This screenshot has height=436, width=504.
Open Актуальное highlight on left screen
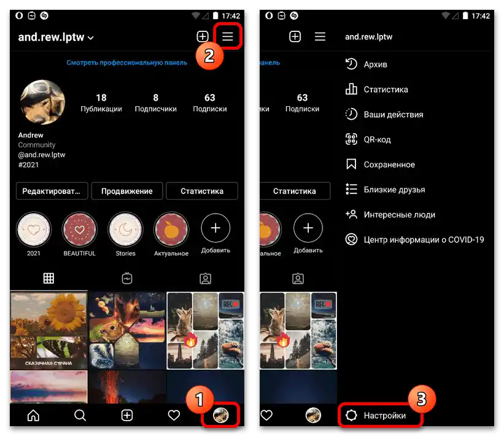pos(171,234)
